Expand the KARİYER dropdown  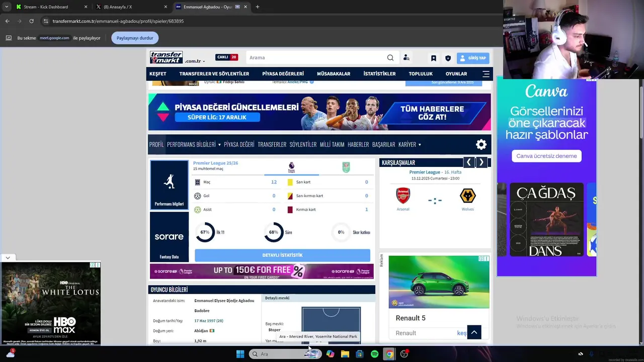410,144
